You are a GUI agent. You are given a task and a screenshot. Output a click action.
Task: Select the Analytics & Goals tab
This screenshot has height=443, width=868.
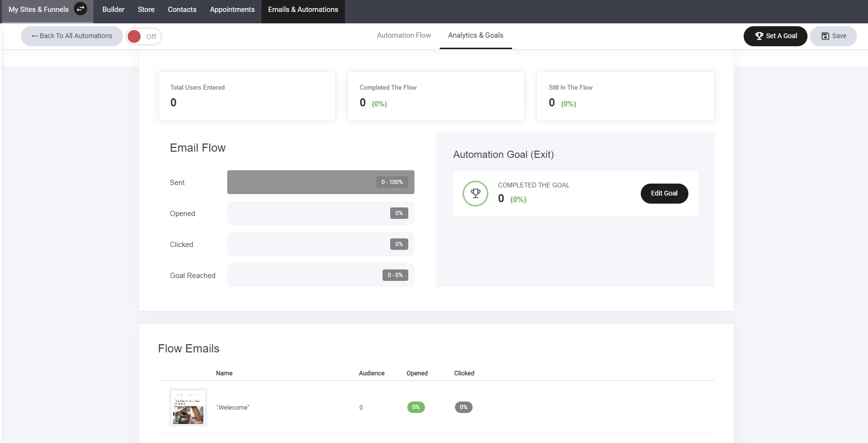[475, 35]
